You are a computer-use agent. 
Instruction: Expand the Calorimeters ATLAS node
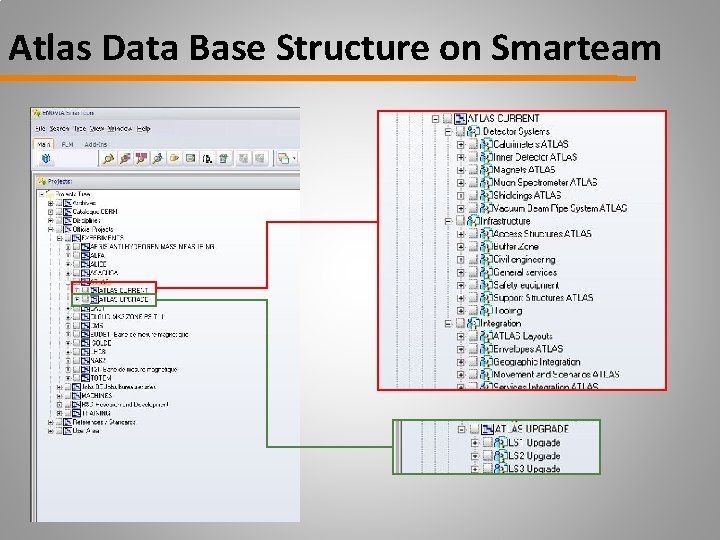point(461,145)
